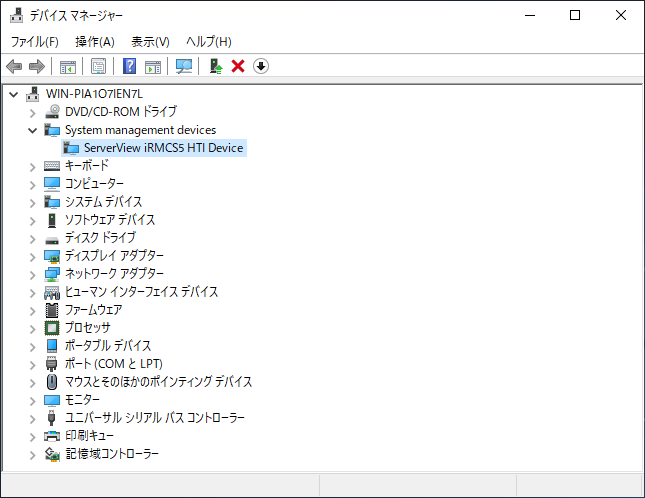Screen dimensions: 645x498
Task: Select ユニバーサル シリアル バス コントローラー label
Action: pyautogui.click(x=155, y=418)
